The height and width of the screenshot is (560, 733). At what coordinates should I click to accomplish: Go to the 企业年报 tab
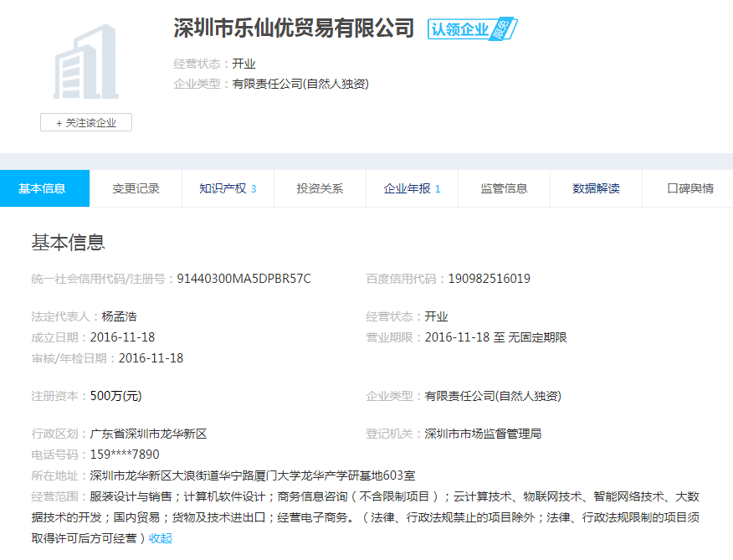point(412,188)
